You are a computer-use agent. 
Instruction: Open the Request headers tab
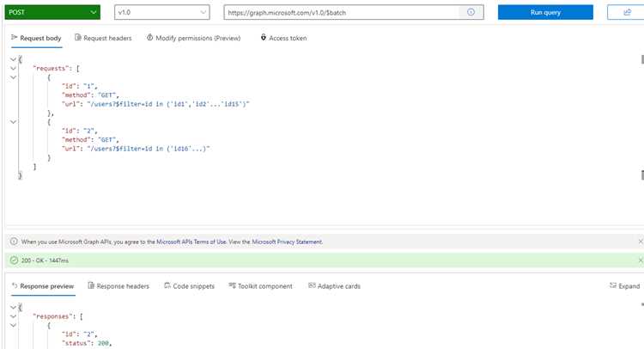(103, 38)
